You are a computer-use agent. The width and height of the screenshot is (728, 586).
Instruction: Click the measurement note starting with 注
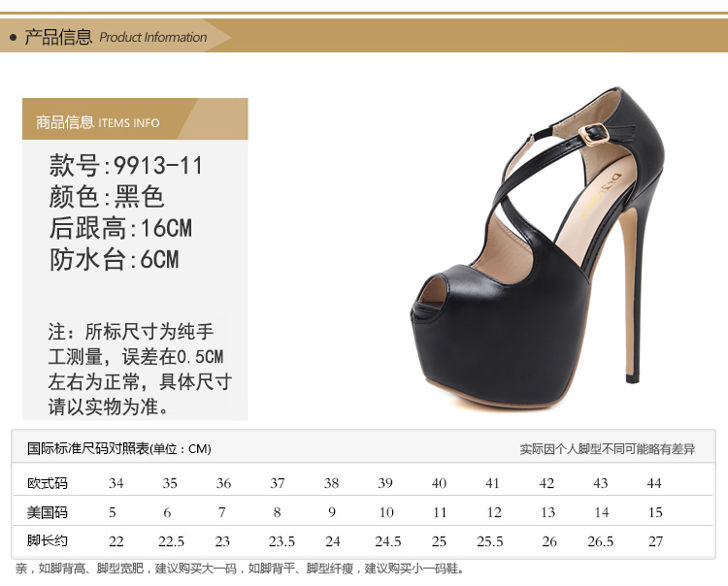140,368
